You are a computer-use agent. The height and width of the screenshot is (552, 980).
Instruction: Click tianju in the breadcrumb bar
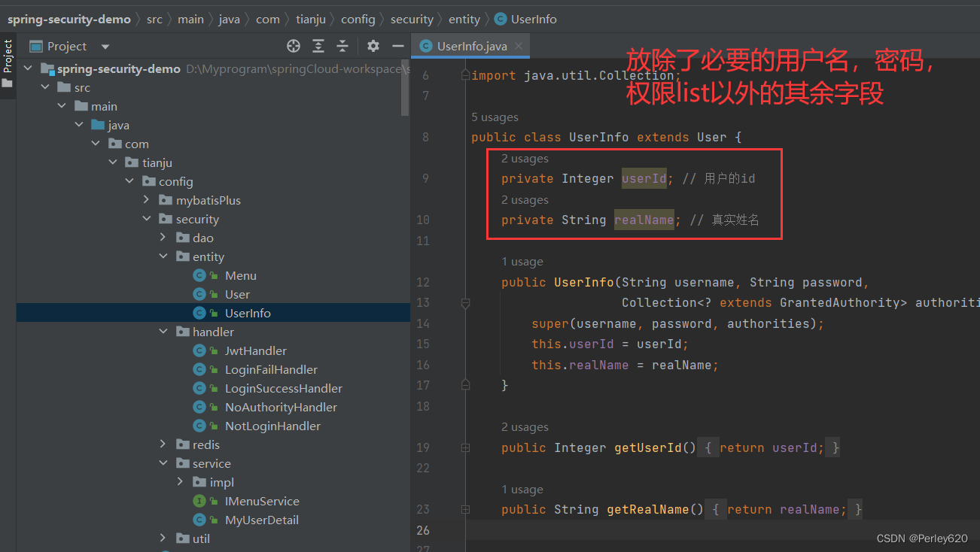pyautogui.click(x=310, y=19)
